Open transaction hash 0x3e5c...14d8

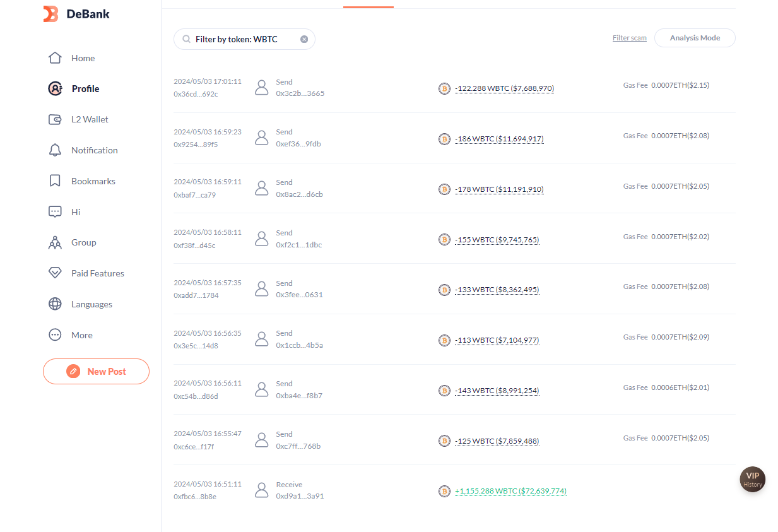pyautogui.click(x=196, y=346)
